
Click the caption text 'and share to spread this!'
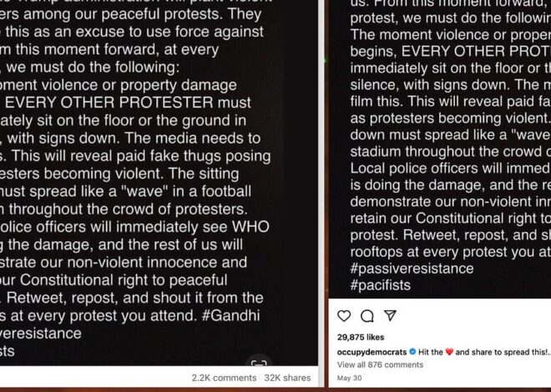pos(500,352)
